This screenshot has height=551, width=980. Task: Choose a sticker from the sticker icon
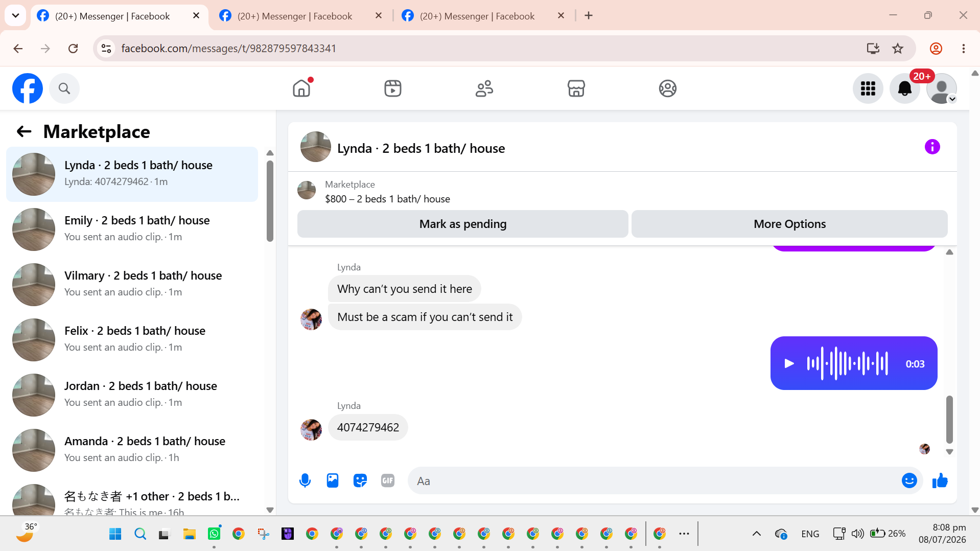point(360,480)
